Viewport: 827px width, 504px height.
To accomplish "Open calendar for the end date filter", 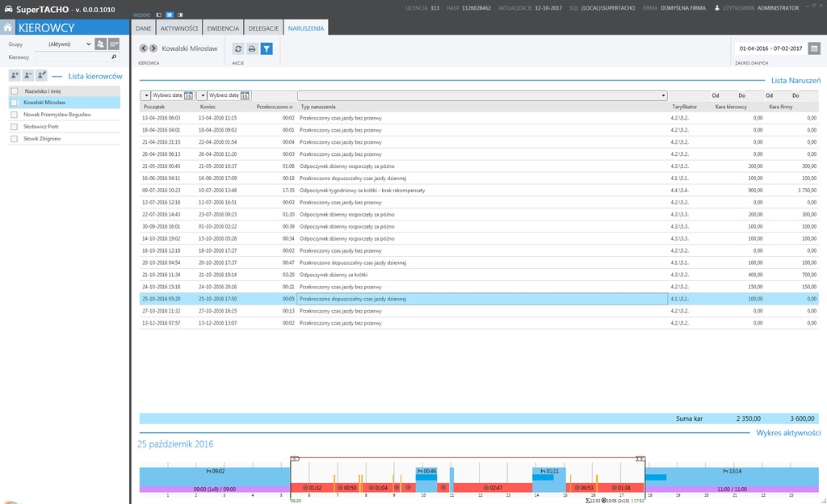I will pos(245,95).
